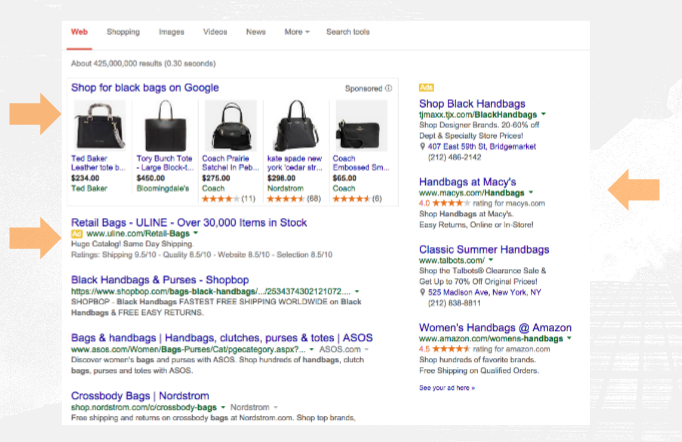
Task: Click the Ad badge beside uline.com URL
Action: (77, 234)
